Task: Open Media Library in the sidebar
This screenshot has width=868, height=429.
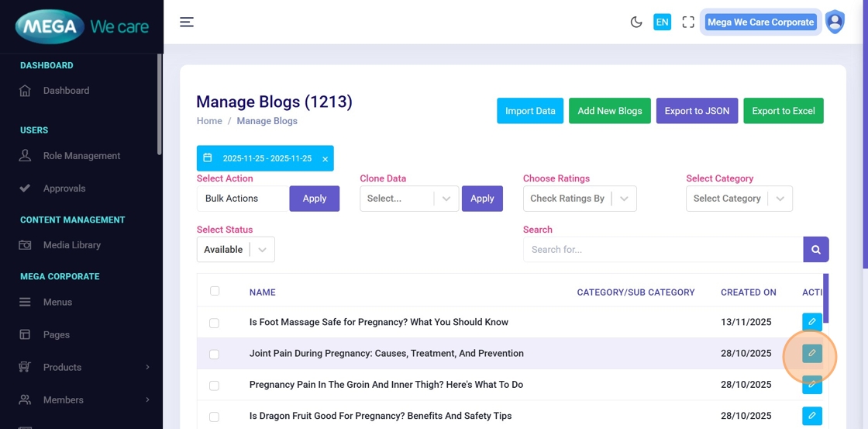Action: (x=71, y=245)
